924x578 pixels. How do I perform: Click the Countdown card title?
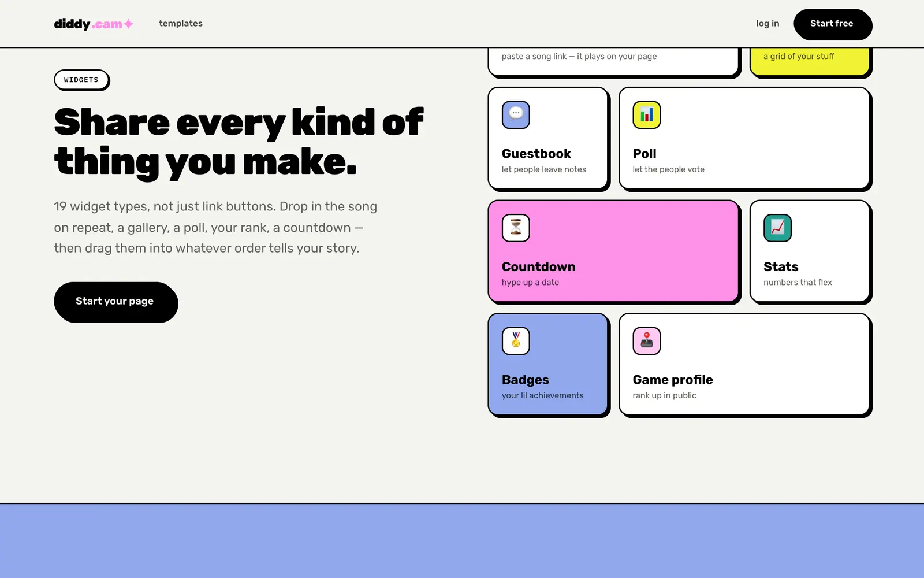(539, 266)
